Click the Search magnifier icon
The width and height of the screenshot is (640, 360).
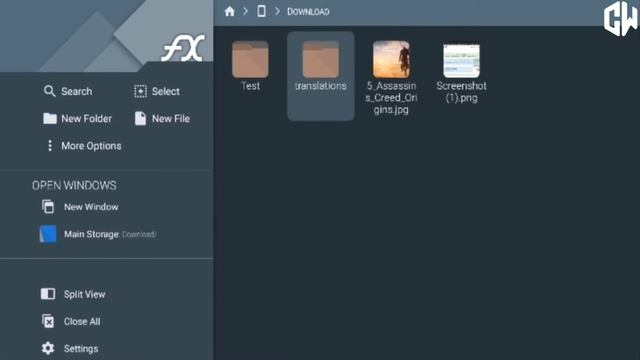pyautogui.click(x=49, y=91)
